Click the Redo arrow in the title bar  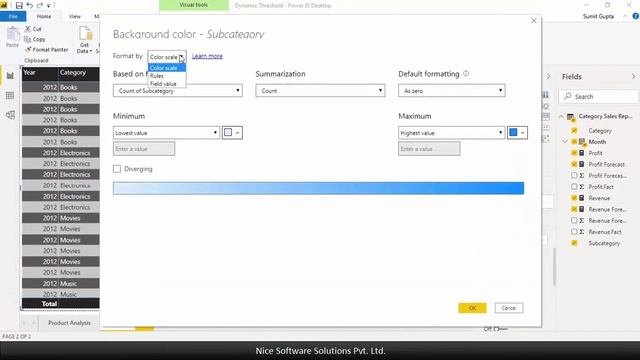click(x=40, y=5)
